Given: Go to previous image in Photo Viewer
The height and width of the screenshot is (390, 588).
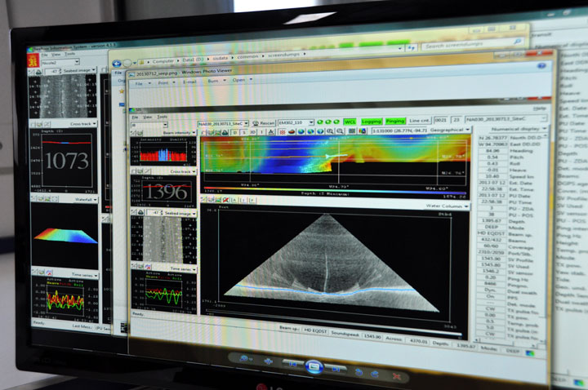Looking at the screenshot, I should point(292,364).
